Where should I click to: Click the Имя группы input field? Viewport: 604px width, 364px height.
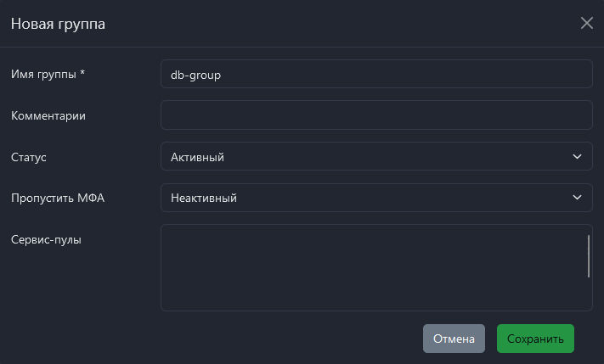(375, 74)
